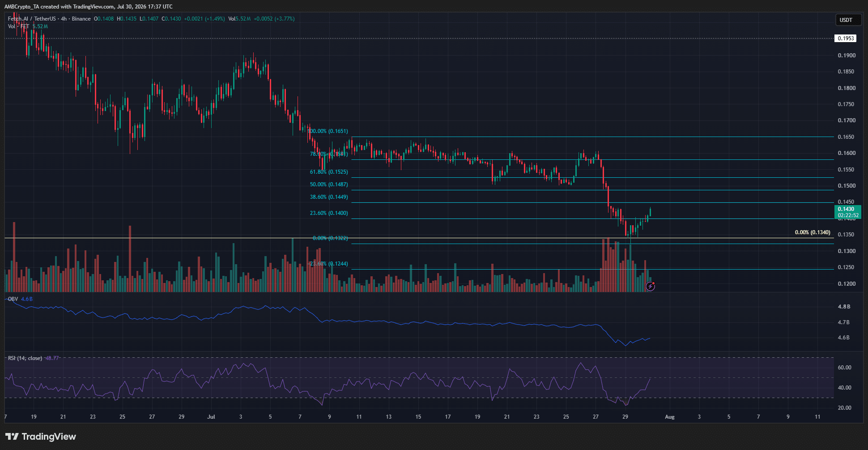Click the 20.00 RSI axis label
This screenshot has height=450, width=868.
[845, 408]
